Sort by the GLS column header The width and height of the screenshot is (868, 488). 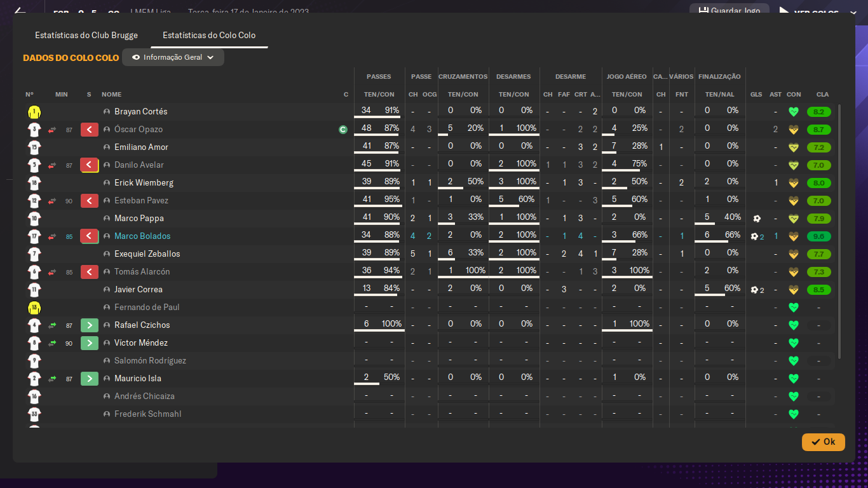coord(756,95)
